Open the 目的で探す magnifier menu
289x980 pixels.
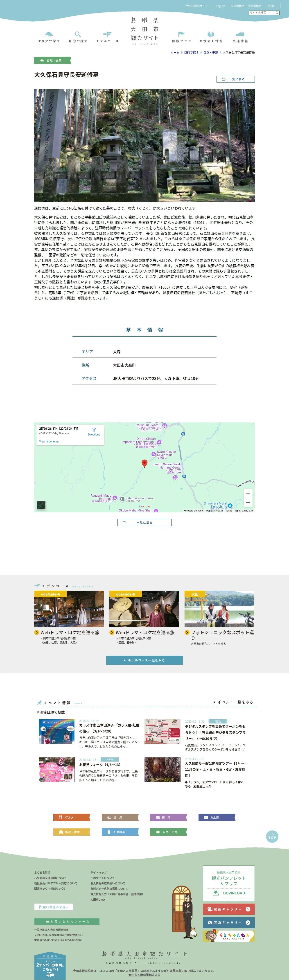[x=78, y=36]
